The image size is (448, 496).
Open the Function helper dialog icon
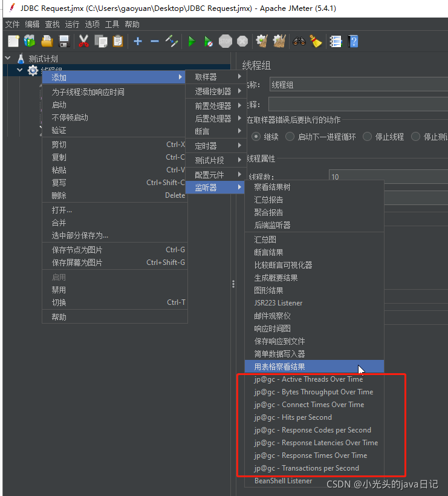[x=336, y=42]
